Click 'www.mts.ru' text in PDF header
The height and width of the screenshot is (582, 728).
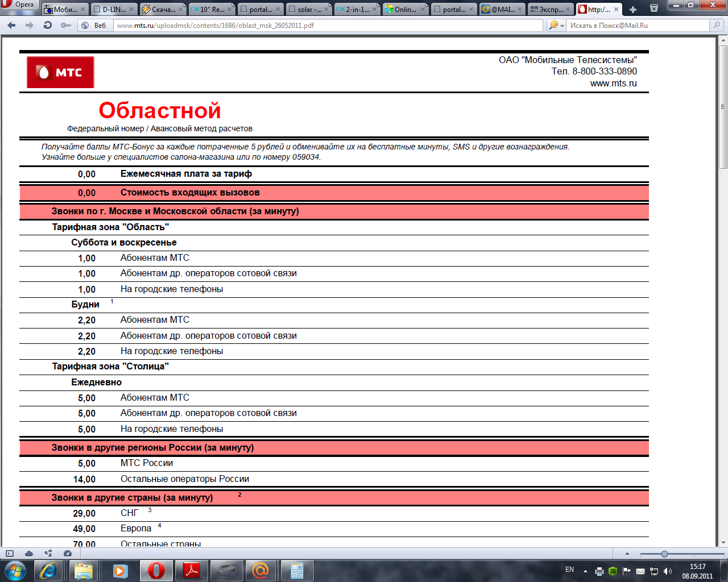click(613, 84)
